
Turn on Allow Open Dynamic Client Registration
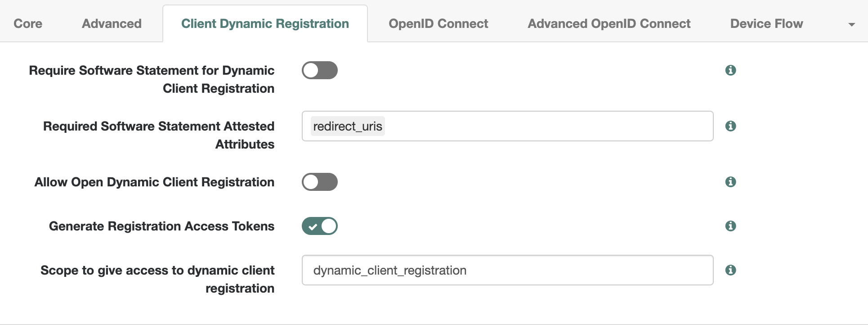[319, 182]
